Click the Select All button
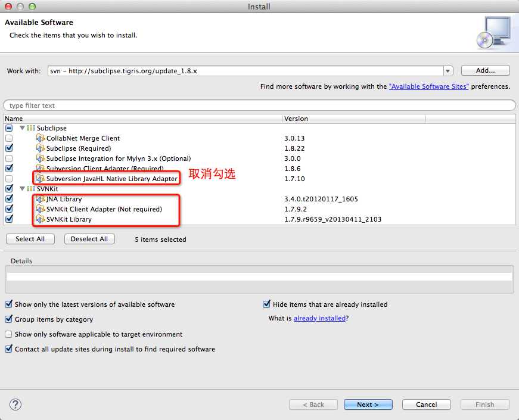The width and height of the screenshot is (519, 420). 30,239
